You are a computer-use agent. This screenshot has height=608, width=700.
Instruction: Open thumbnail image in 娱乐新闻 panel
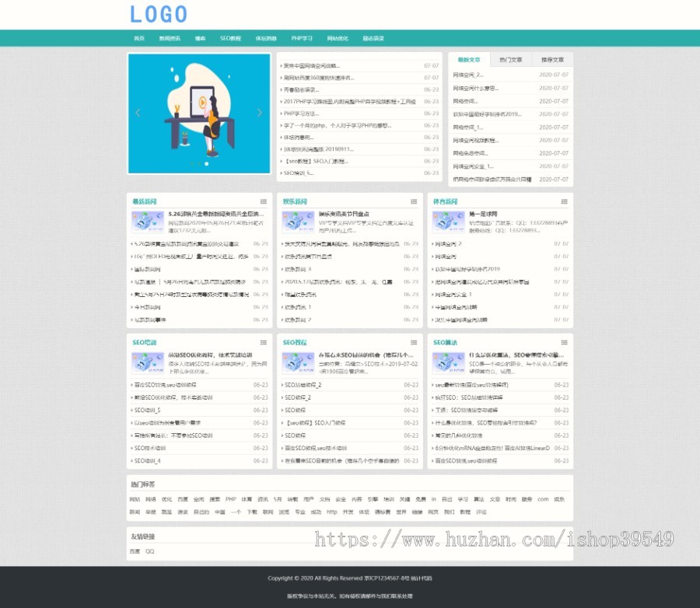pyautogui.click(x=298, y=222)
